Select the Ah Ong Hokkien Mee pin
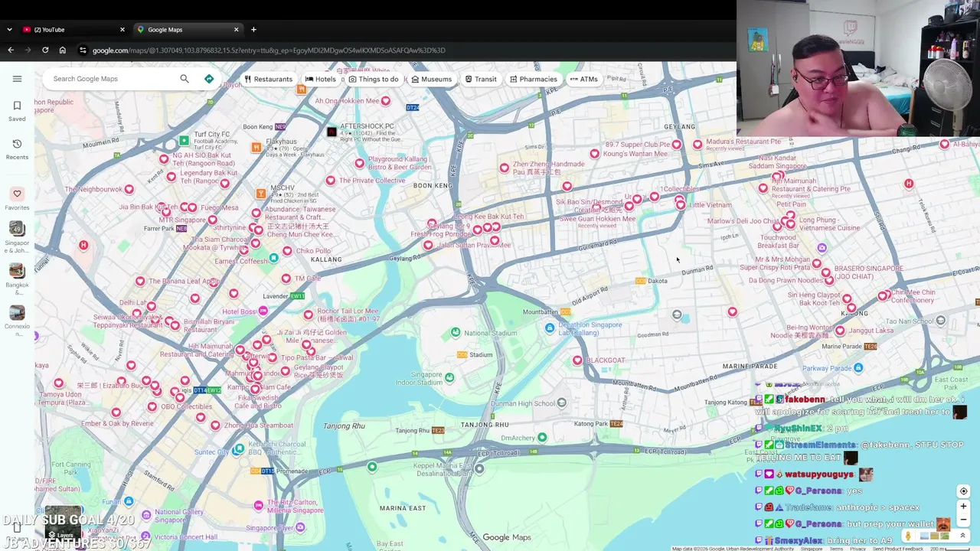The image size is (980, 551). (386, 101)
